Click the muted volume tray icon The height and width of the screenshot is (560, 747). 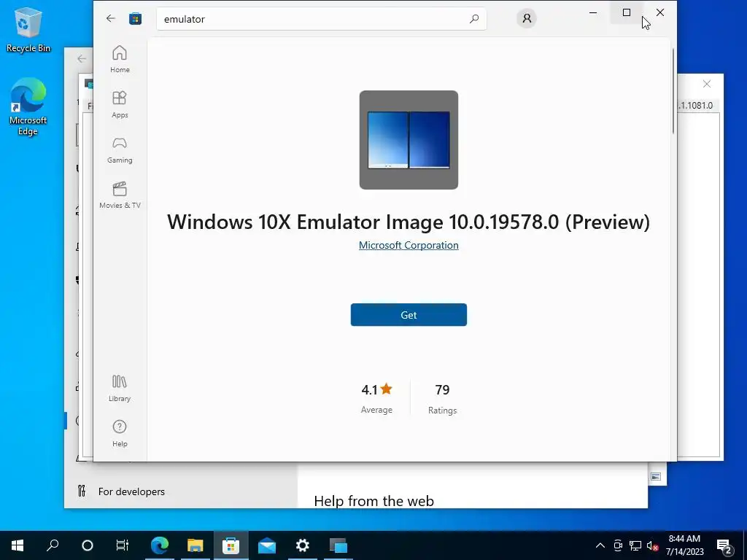(652, 545)
